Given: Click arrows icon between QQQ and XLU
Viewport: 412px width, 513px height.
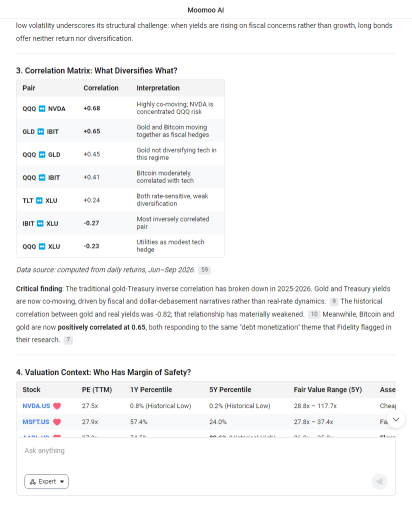Looking at the screenshot, I should [42, 246].
